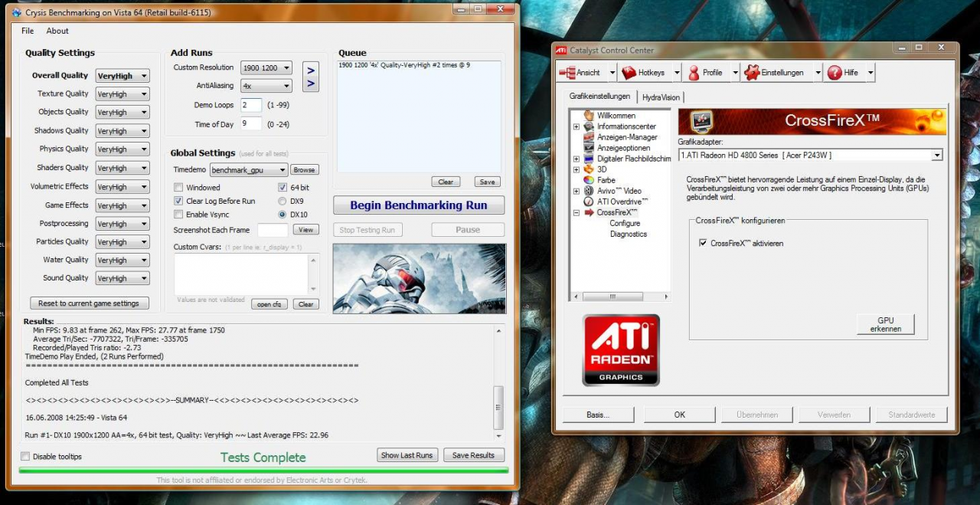Viewport: 980px width, 505px height.
Task: Switch to the Grafikeinstellungen tab
Action: tap(599, 97)
